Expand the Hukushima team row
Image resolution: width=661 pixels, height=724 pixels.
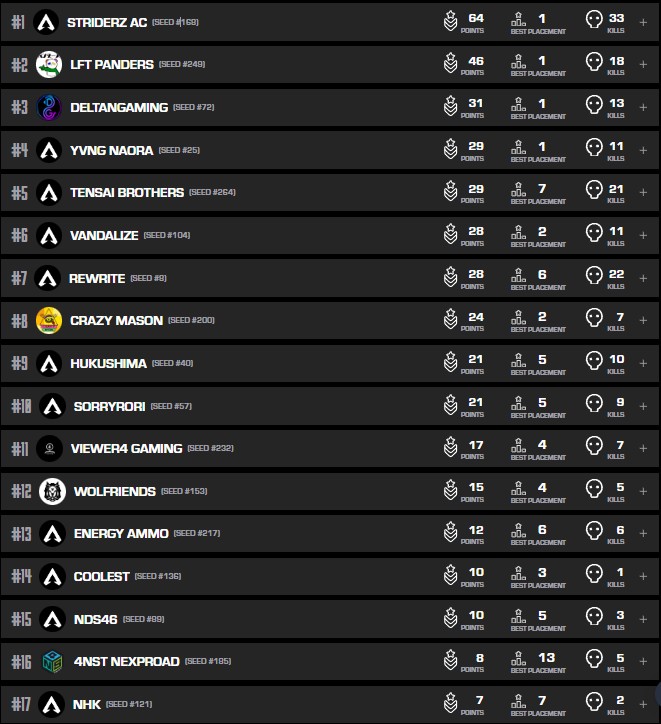point(643,363)
